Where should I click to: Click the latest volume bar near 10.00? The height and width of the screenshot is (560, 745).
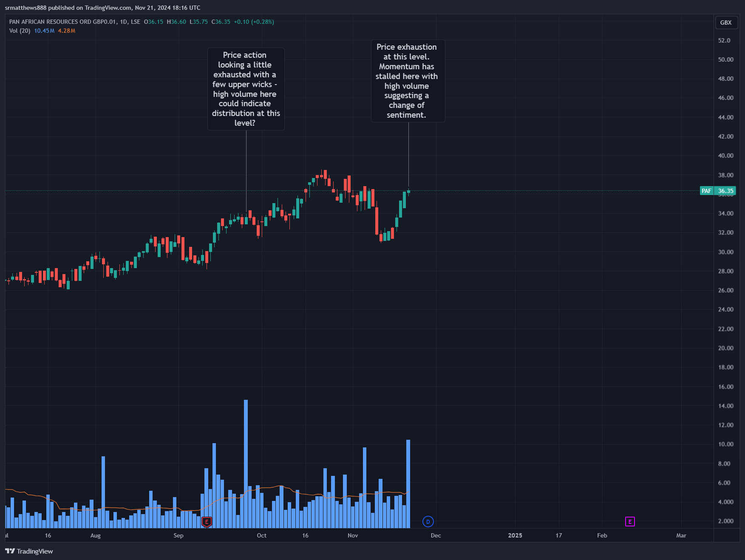point(408,484)
